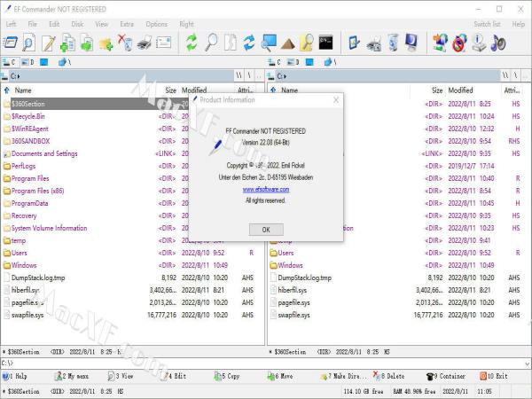Open the Extra menu

coord(127,24)
